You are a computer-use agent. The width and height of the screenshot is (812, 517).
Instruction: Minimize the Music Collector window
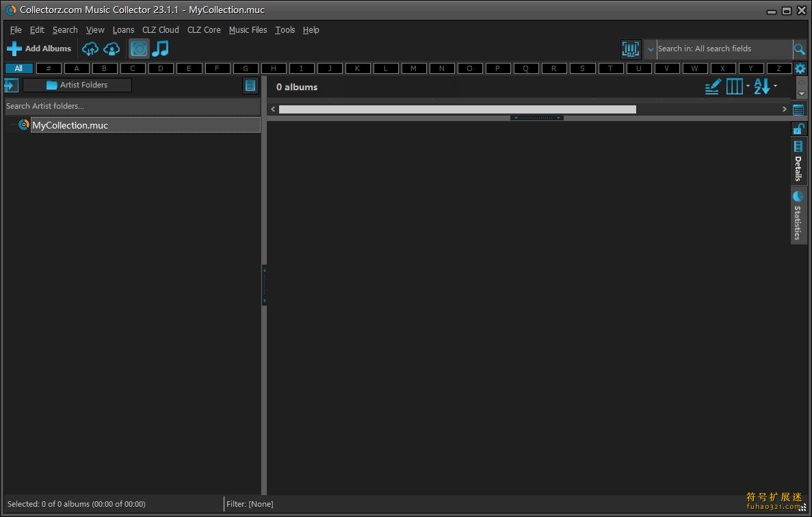tap(772, 11)
